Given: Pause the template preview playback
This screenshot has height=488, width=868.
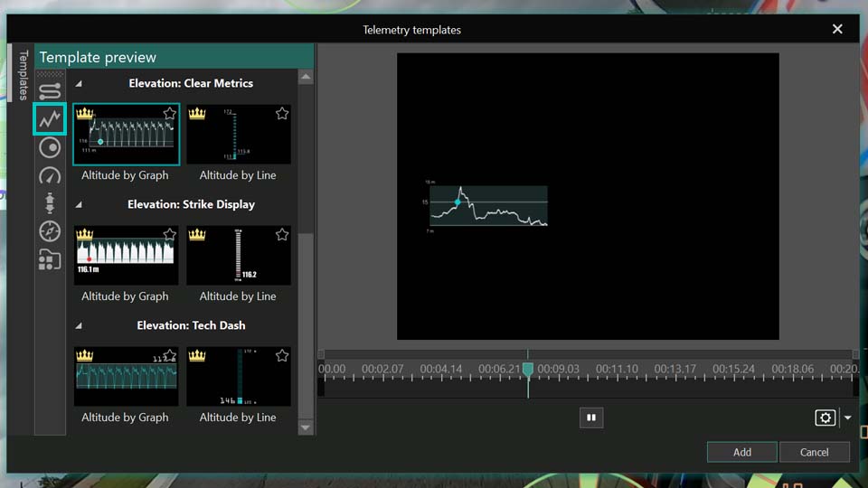Looking at the screenshot, I should (x=591, y=418).
